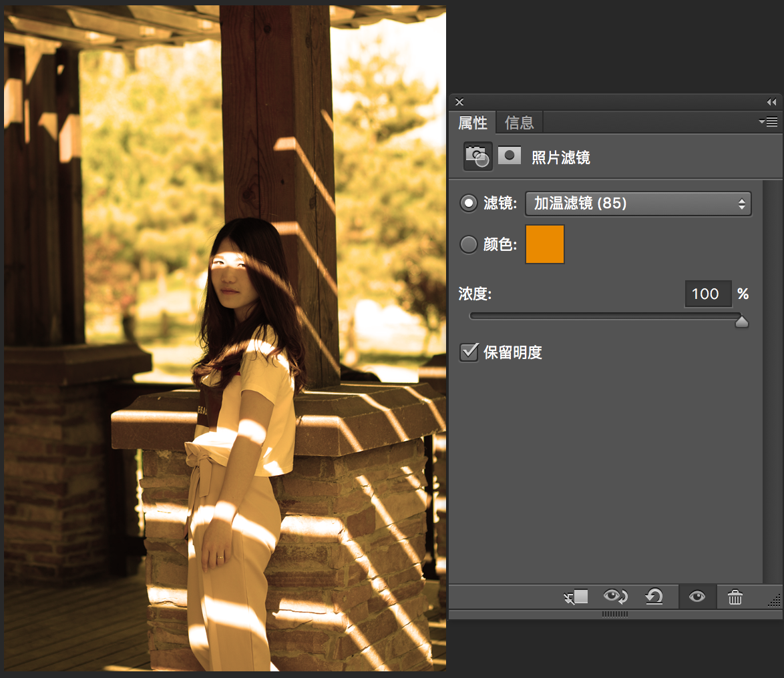Open the orange color swatch picker
The image size is (784, 678).
tap(544, 244)
